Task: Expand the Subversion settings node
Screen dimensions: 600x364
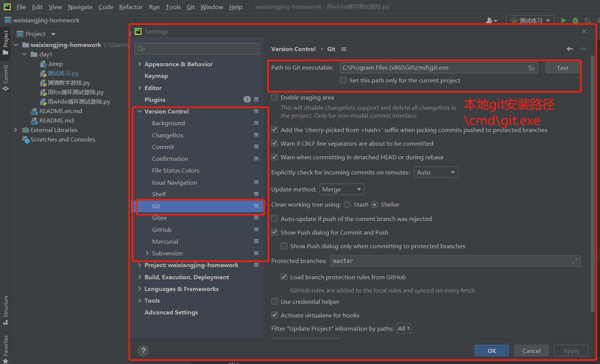Action: tap(147, 253)
